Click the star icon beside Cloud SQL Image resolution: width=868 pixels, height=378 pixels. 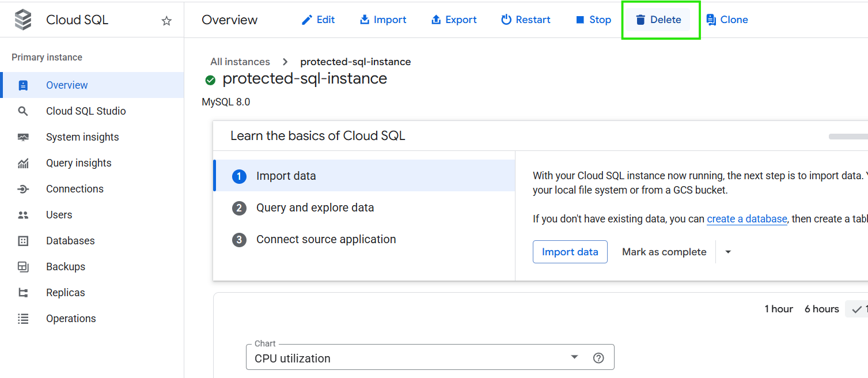click(x=166, y=21)
